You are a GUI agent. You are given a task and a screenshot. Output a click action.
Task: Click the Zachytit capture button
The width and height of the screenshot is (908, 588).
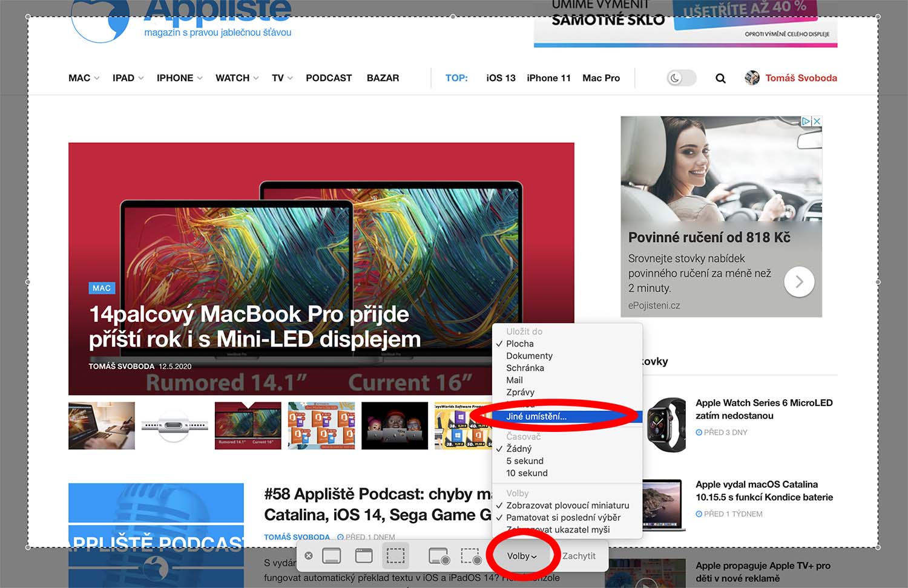[x=579, y=556]
